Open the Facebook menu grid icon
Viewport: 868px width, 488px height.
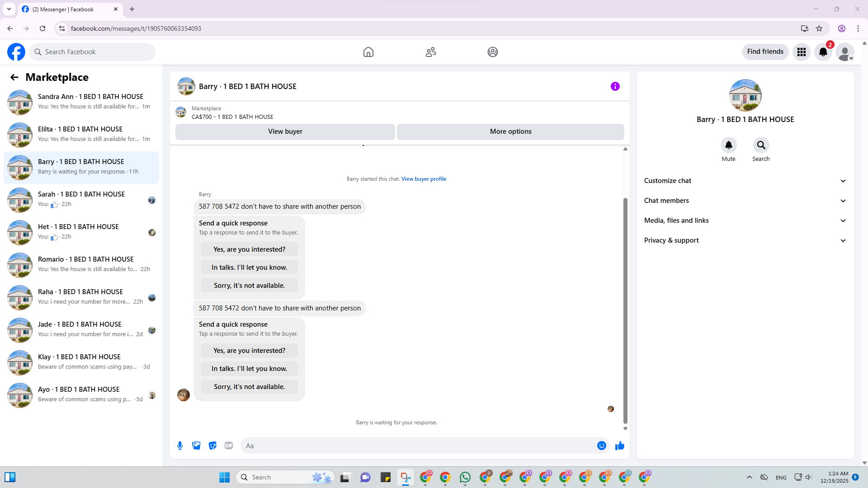tap(802, 52)
